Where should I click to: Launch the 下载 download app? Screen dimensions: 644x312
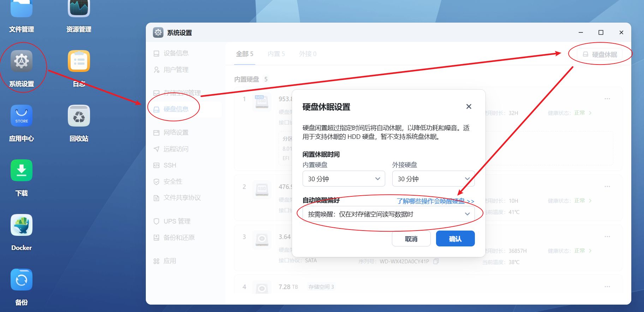pos(22,171)
